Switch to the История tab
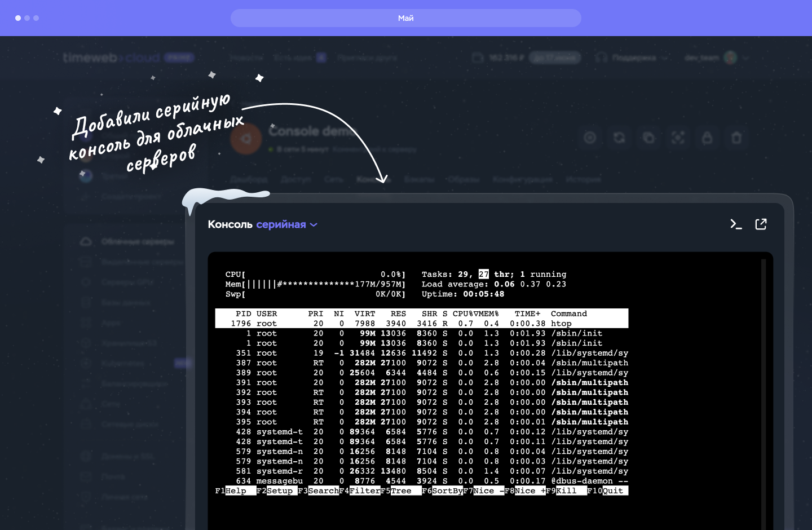812x530 pixels. click(x=584, y=179)
